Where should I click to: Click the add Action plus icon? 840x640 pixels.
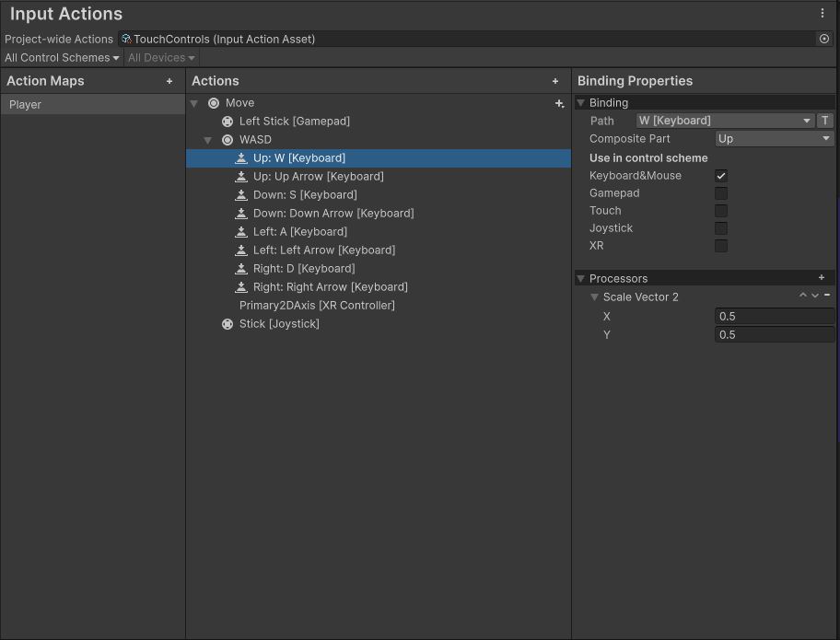click(555, 81)
